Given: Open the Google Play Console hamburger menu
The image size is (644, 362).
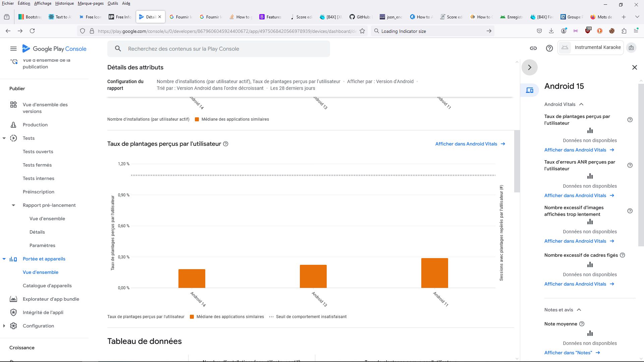Looking at the screenshot, I should (x=13, y=49).
